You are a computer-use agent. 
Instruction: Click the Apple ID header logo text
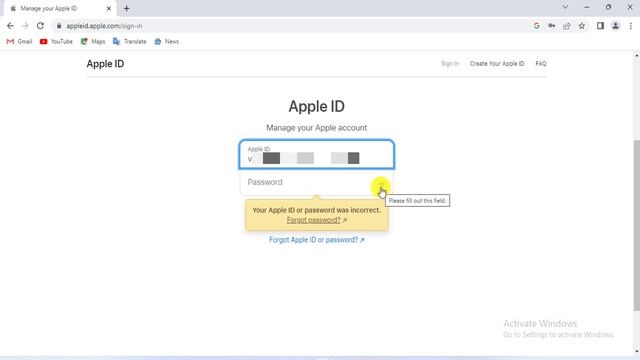click(105, 64)
